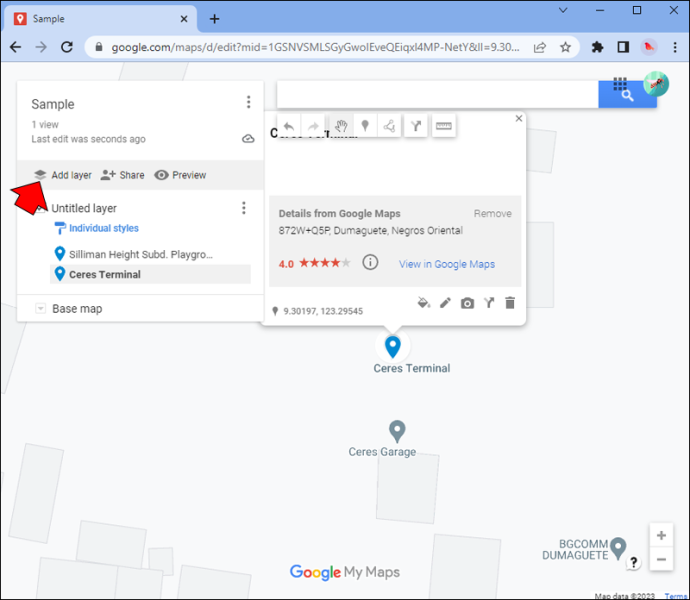
Task: Click the Undo arrow in toolbar
Action: click(289, 126)
